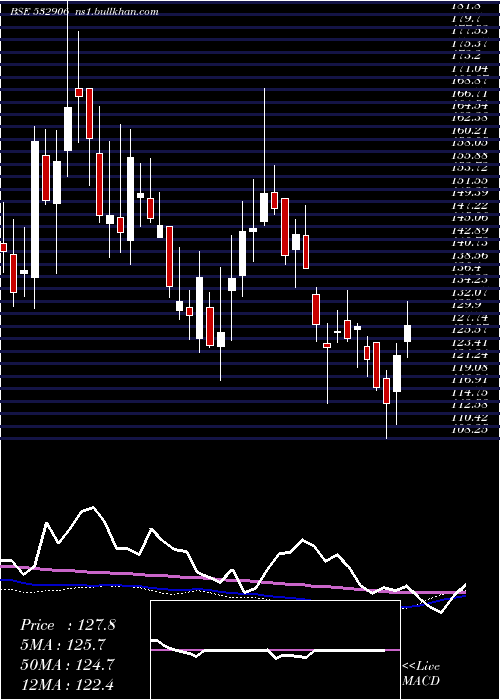Click the <<Live MACD label
The image size is (500, 700).
point(421,673)
